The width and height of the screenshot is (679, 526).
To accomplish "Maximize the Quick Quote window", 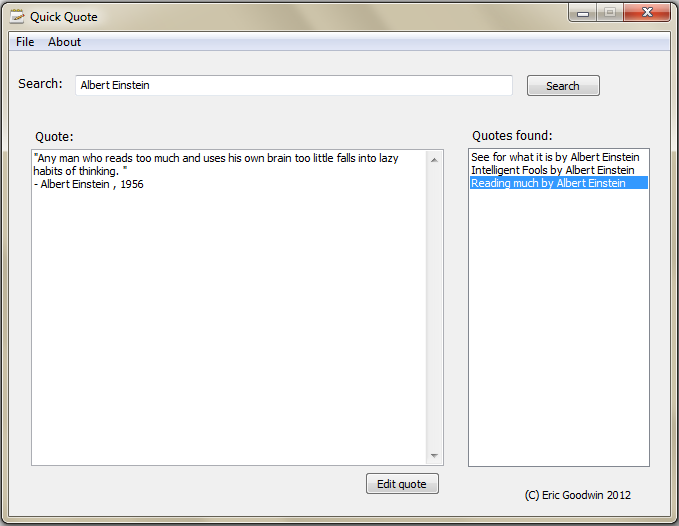I will point(610,13).
